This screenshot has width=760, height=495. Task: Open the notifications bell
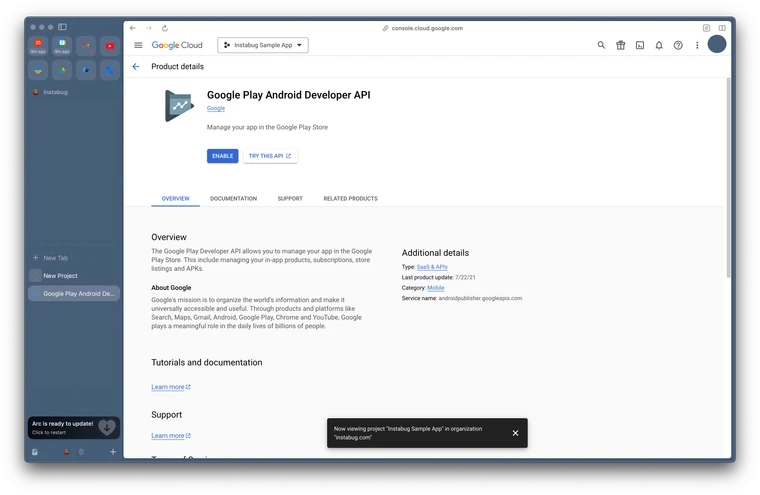pyautogui.click(x=659, y=45)
